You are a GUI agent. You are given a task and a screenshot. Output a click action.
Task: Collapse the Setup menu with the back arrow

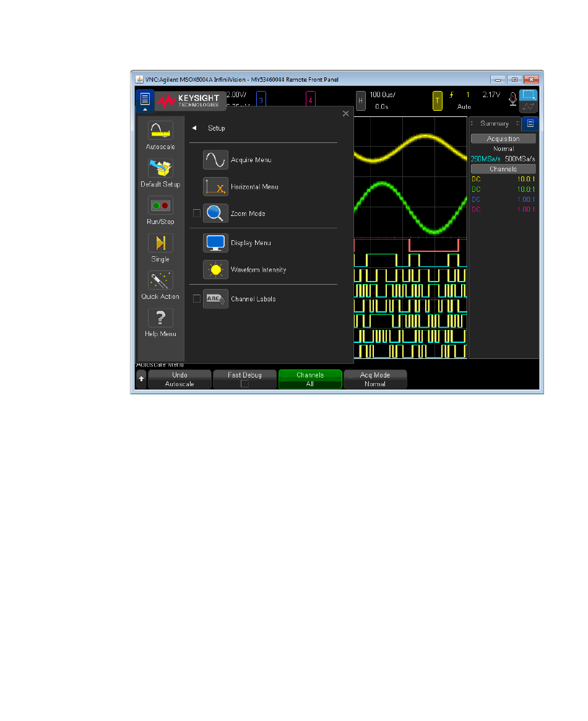coord(194,128)
